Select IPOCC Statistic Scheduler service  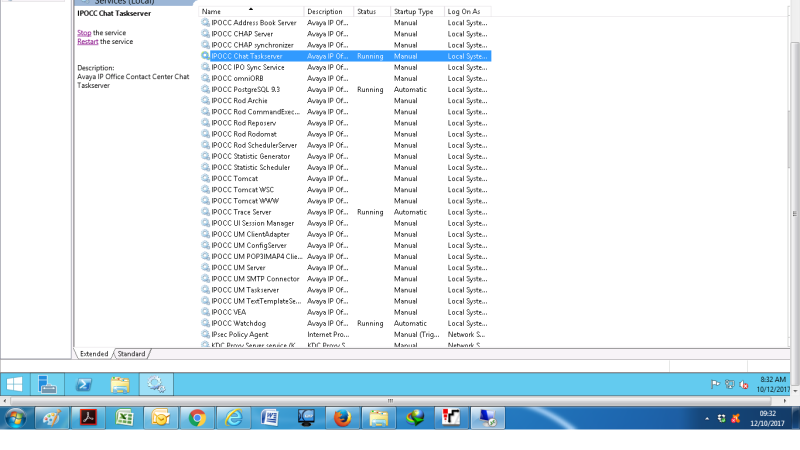pyautogui.click(x=345, y=168)
